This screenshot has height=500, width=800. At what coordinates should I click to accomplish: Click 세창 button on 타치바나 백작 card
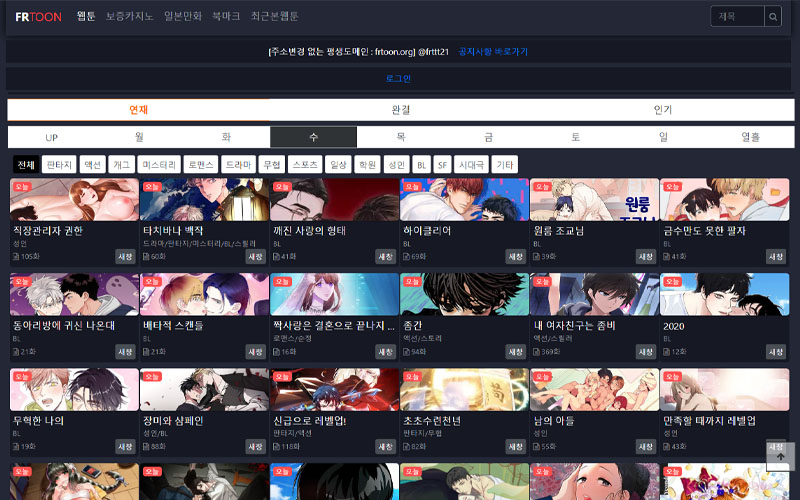coord(255,257)
